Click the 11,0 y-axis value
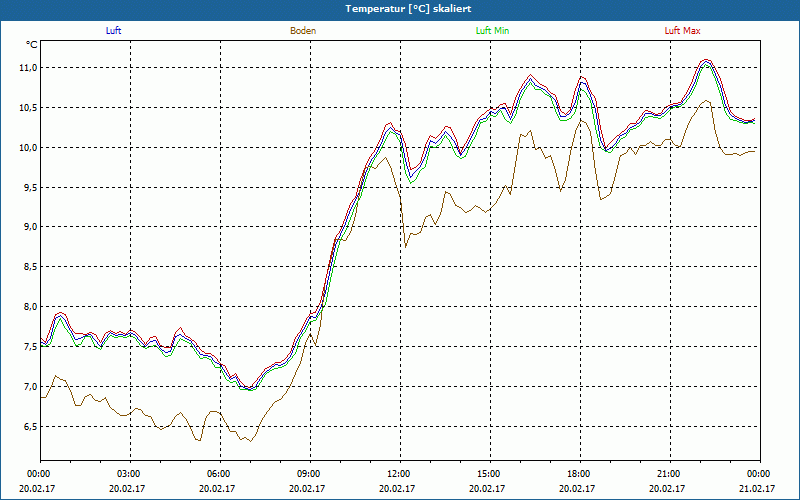800x500 pixels. click(28, 68)
